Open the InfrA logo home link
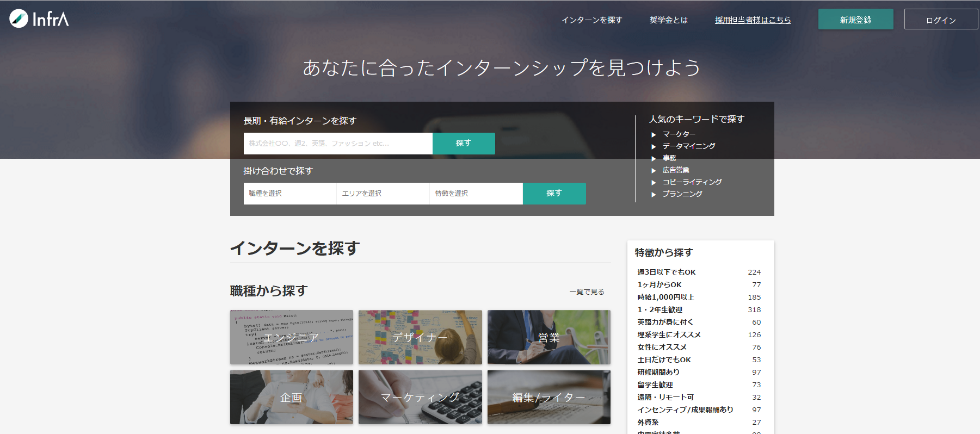Image resolution: width=980 pixels, height=434 pixels. pyautogui.click(x=39, y=19)
